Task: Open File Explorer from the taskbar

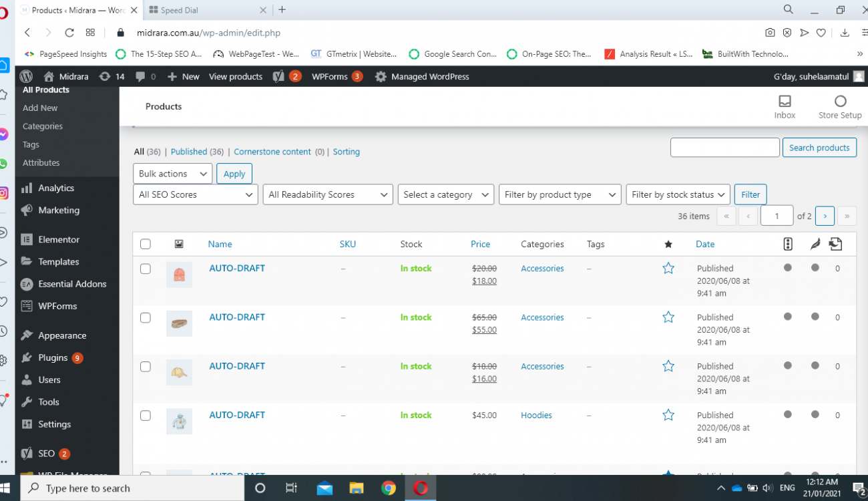Action: [357, 488]
